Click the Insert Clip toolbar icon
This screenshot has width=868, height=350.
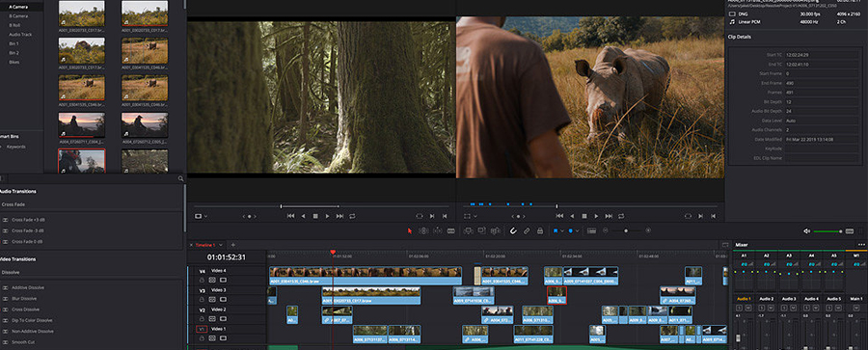[469, 231]
